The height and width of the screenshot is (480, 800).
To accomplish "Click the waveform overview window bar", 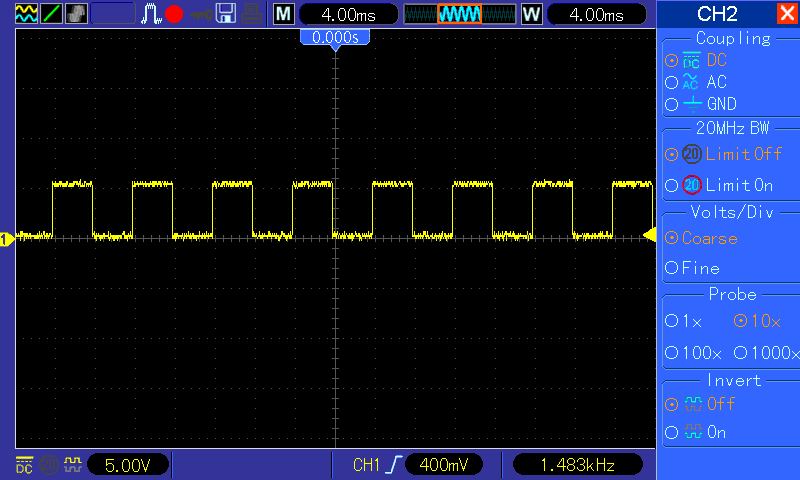I will tap(460, 14).
